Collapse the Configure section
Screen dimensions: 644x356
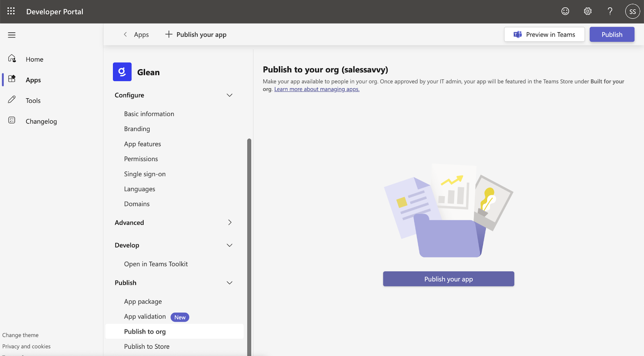tap(229, 95)
